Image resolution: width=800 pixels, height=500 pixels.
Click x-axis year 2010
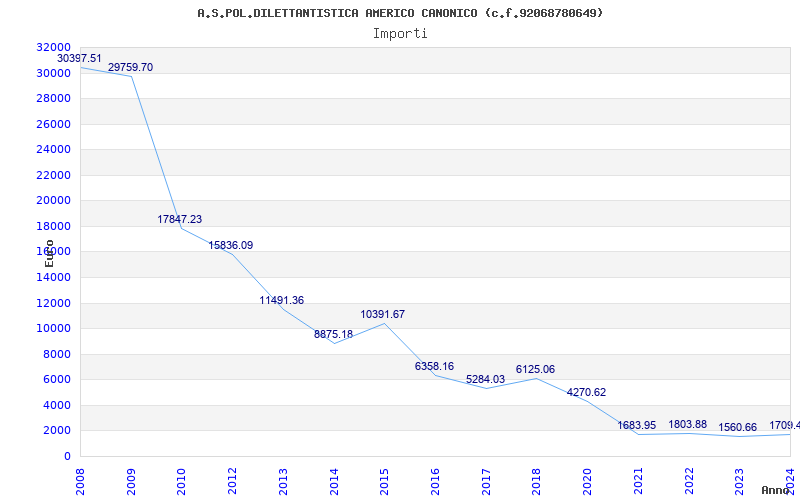point(182,482)
